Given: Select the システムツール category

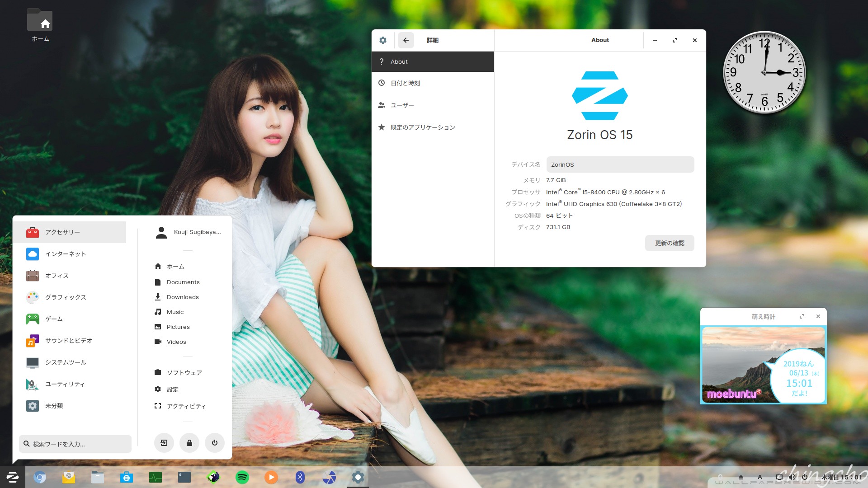Looking at the screenshot, I should [70, 362].
